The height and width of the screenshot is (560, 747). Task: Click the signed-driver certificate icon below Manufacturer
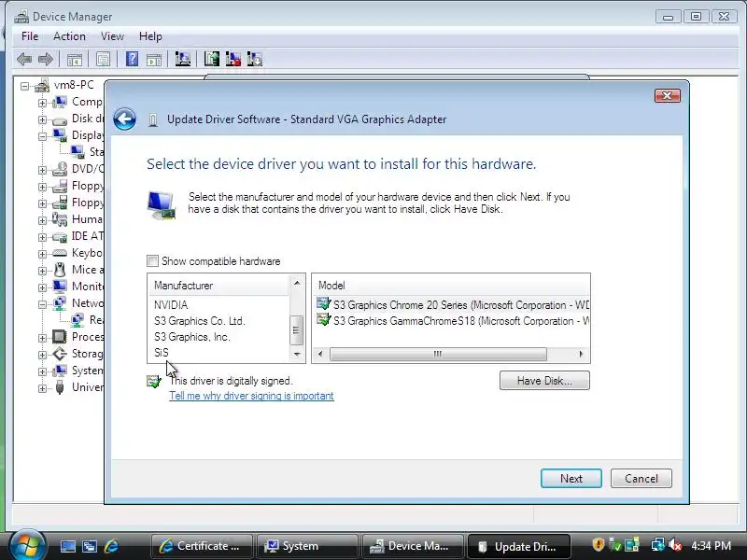(154, 381)
